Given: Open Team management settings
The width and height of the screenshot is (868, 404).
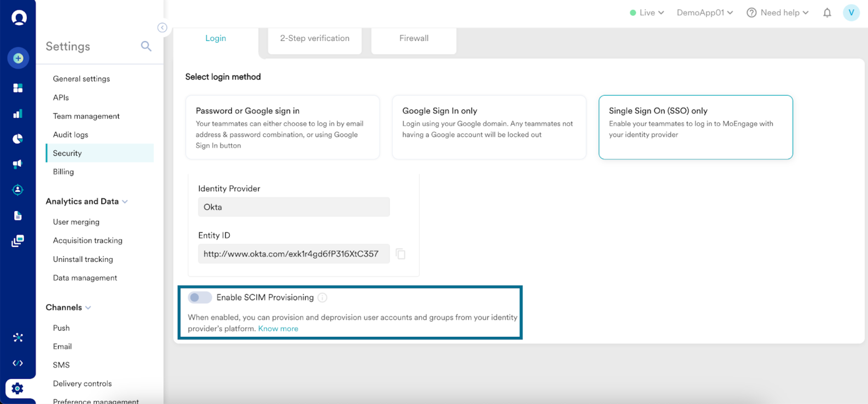Looking at the screenshot, I should [x=86, y=116].
